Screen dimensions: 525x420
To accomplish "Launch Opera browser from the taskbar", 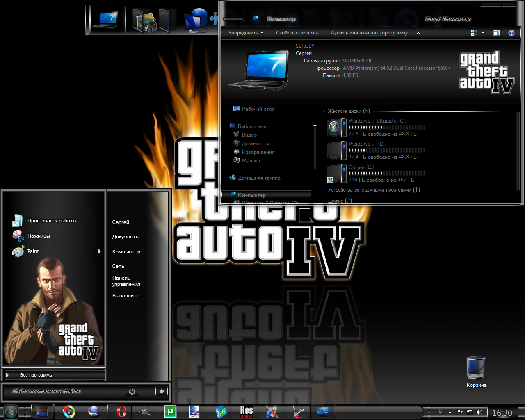I will pos(121,411).
